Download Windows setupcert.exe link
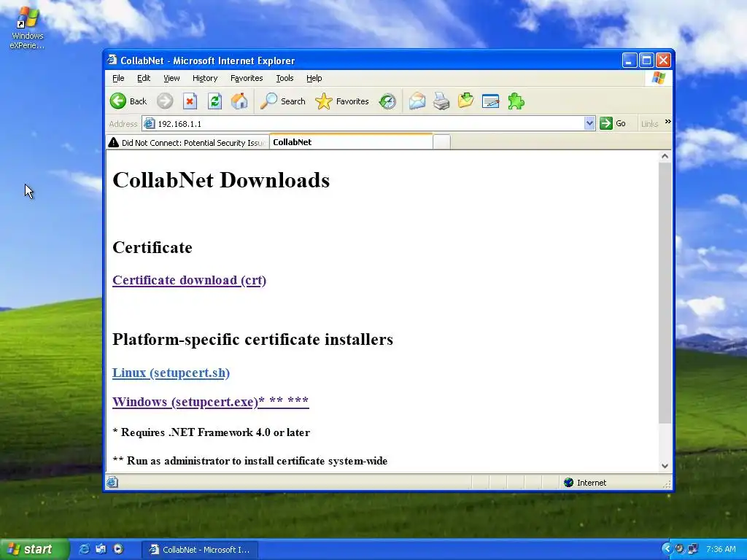The image size is (747, 560). [x=211, y=402]
